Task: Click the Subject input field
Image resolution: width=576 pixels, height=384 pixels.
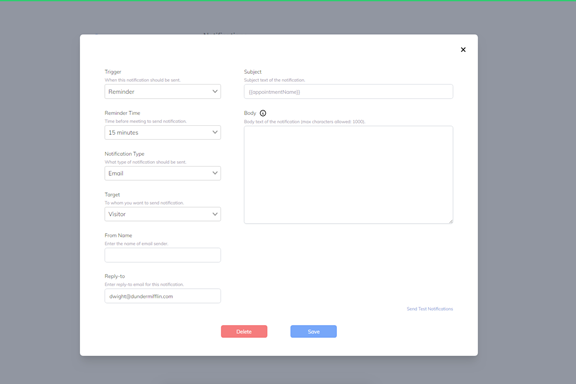Action: pos(348,91)
